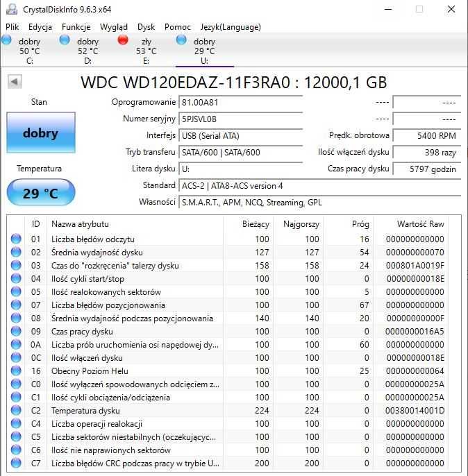Click status orb for attribute 0A row
The height and width of the screenshot is (476, 468).
click(x=16, y=345)
